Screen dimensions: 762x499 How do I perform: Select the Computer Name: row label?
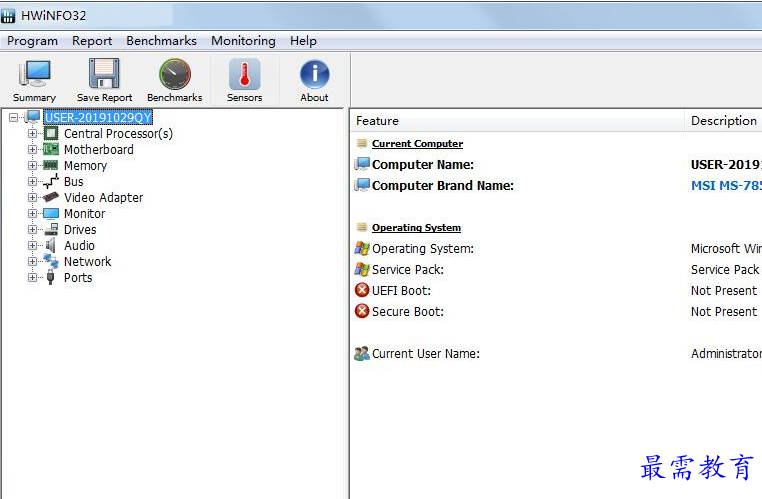coord(423,165)
